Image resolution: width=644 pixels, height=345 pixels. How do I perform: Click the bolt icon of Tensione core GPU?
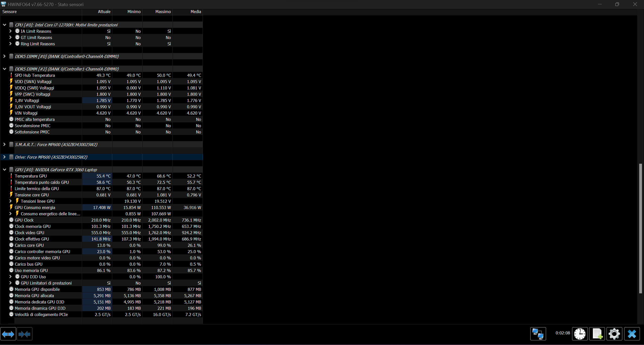pyautogui.click(x=11, y=195)
